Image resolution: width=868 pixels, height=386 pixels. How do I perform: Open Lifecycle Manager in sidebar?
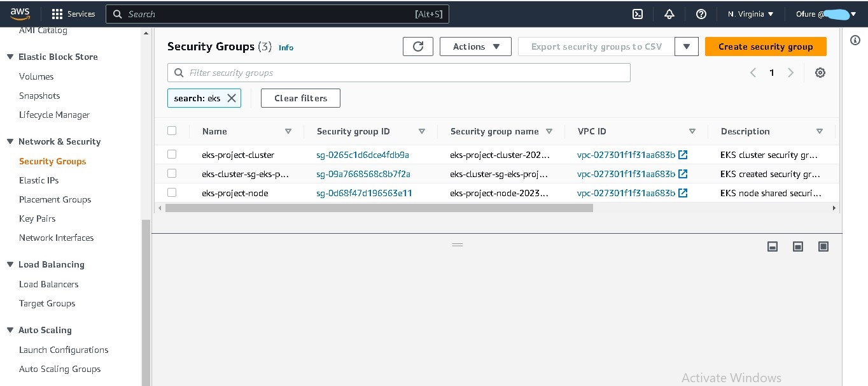point(54,115)
